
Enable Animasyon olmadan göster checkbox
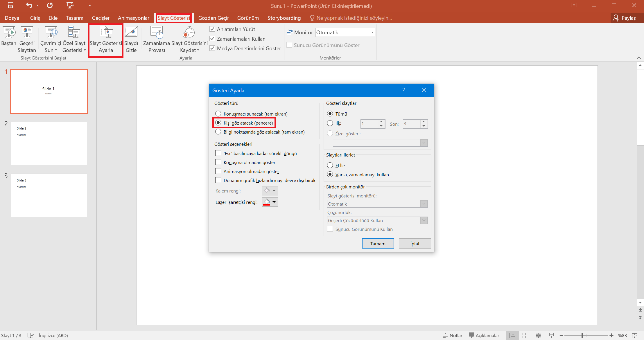[x=218, y=171]
